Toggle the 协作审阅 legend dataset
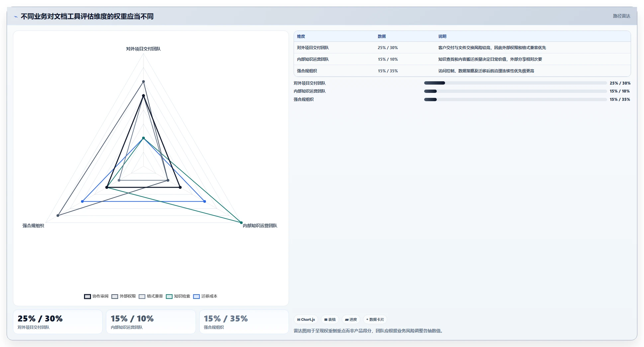 pyautogui.click(x=96, y=296)
